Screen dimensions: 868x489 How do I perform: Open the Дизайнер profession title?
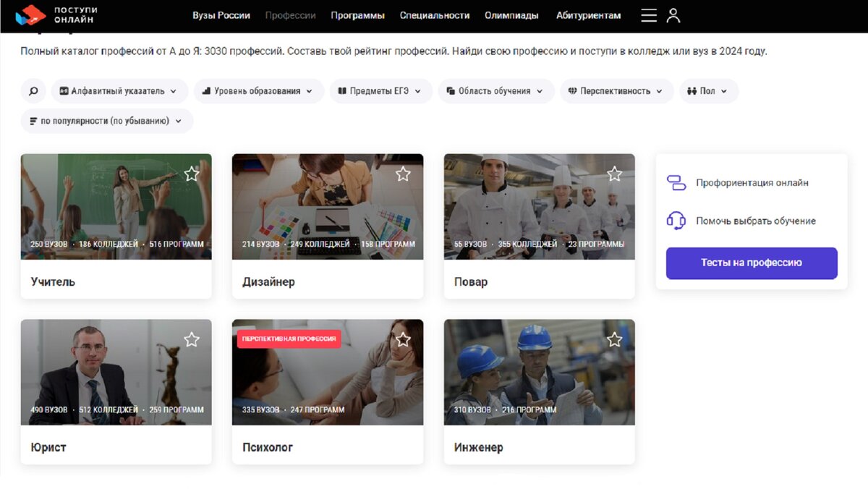point(268,281)
